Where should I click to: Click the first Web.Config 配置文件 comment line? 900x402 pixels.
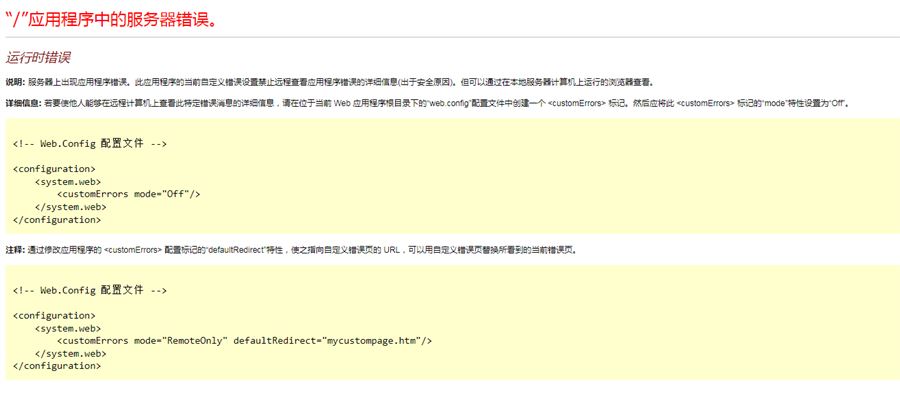click(x=89, y=144)
